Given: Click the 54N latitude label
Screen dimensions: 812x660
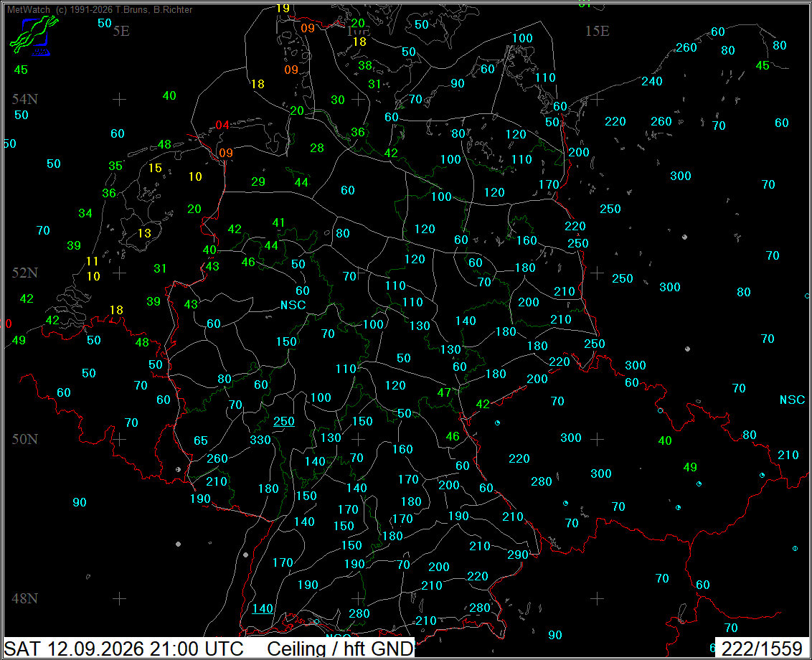Looking at the screenshot, I should 25,99.
